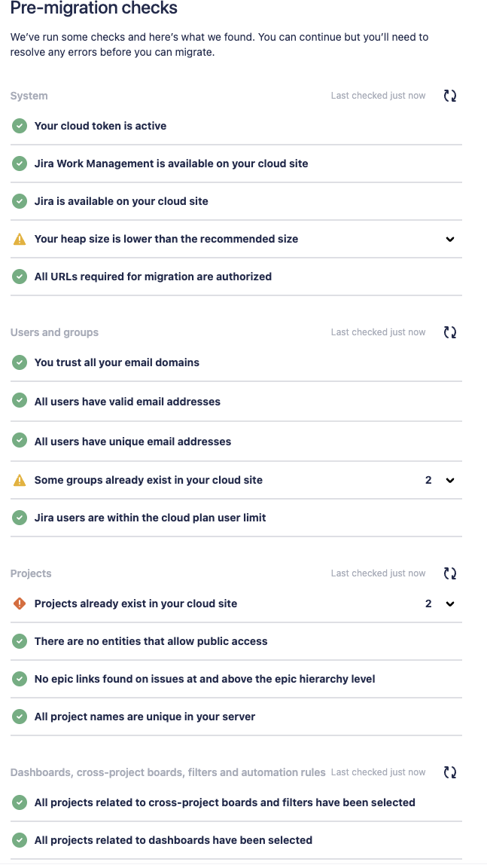The width and height of the screenshot is (487, 868).
Task: Click green check beside cloud token active
Action: pos(20,126)
